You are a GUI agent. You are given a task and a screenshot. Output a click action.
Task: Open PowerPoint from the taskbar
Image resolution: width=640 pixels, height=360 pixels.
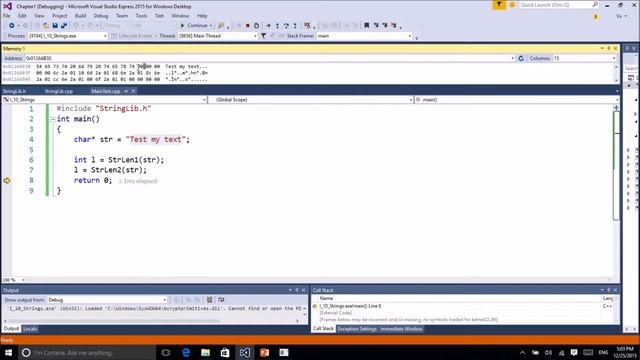coord(264,352)
